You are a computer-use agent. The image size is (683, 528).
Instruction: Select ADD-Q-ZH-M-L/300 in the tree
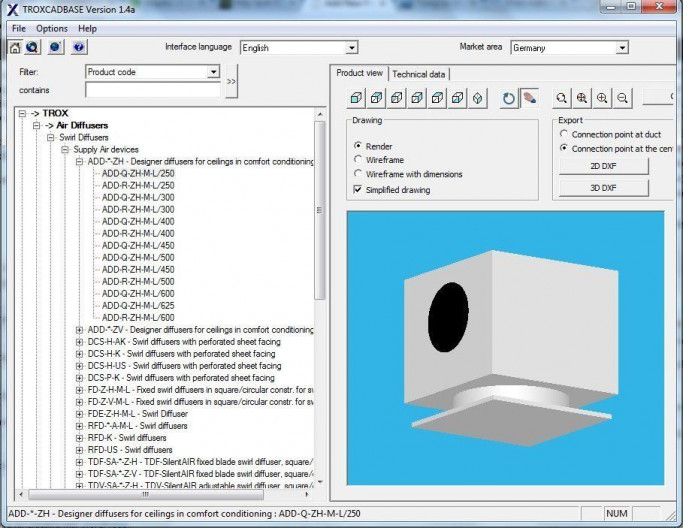tap(138, 197)
